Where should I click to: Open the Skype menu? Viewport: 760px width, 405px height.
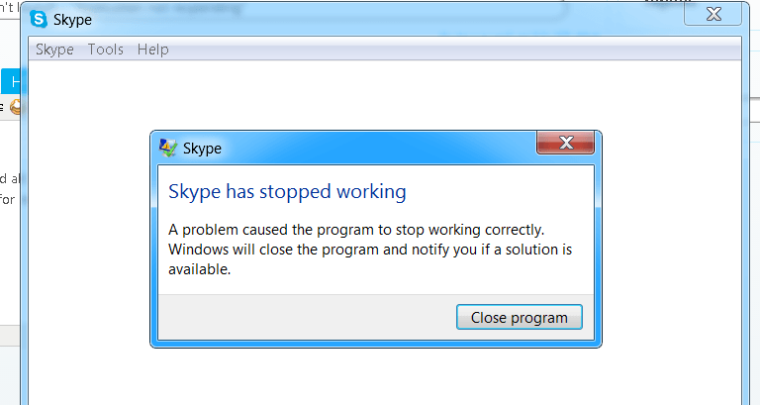pyautogui.click(x=55, y=49)
